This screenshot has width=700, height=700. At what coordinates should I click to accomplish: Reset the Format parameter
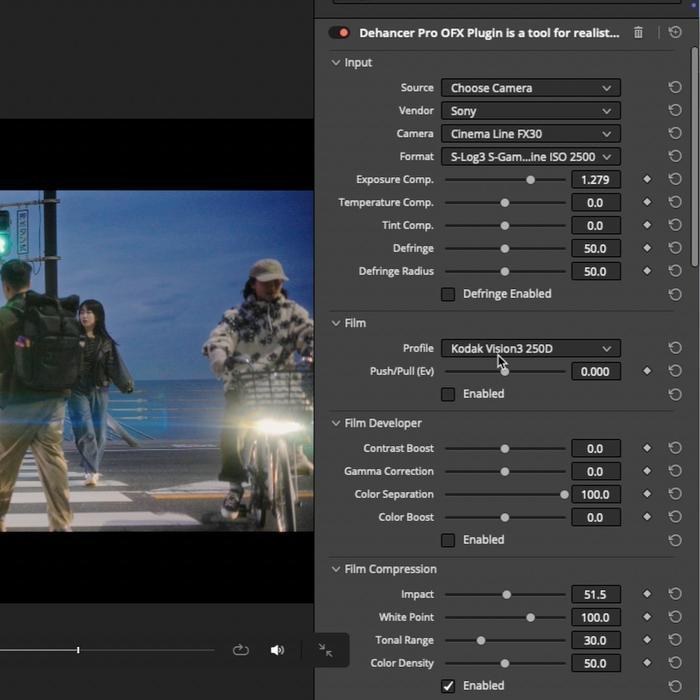[675, 156]
